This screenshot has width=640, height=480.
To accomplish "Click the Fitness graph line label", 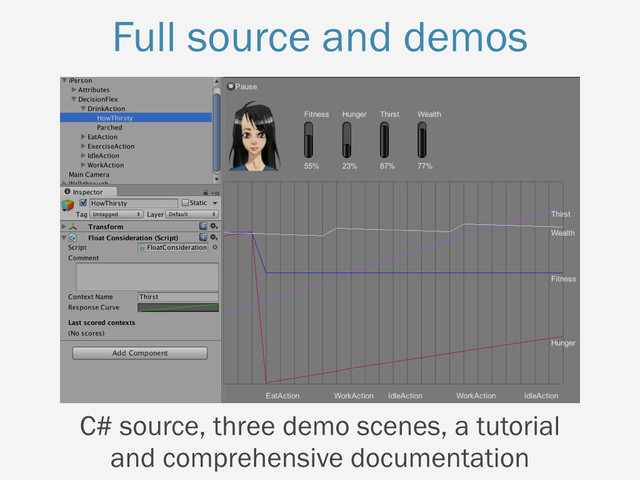I will (563, 279).
